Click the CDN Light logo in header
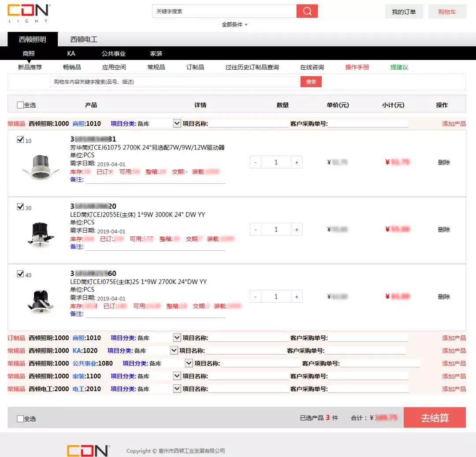476x457 pixels. point(29,13)
